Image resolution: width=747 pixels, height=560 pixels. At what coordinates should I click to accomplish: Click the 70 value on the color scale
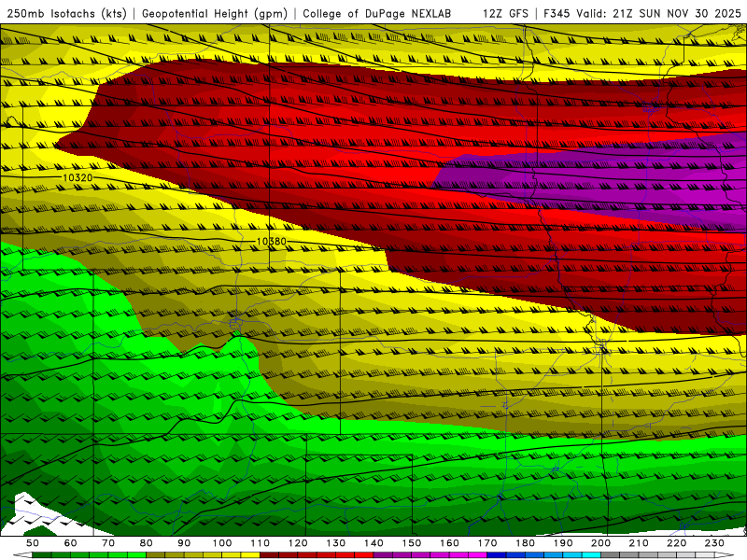pyautogui.click(x=108, y=543)
